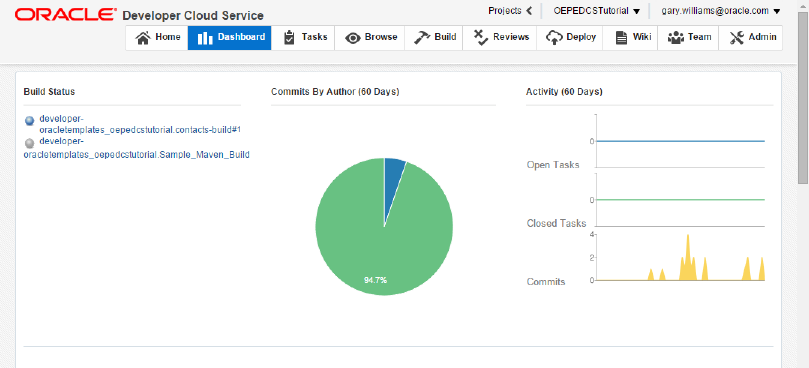Click the blue status ball for contacts-build
This screenshot has width=809, height=368.
tap(29, 121)
